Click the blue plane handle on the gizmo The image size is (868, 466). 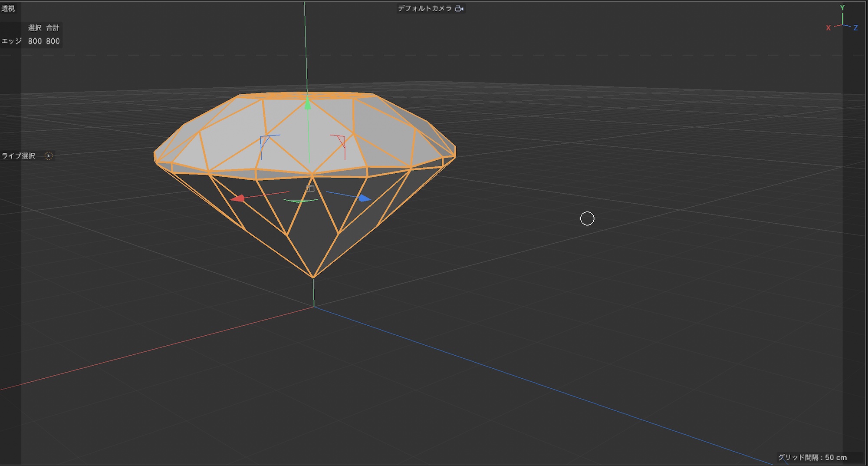pyautogui.click(x=266, y=141)
